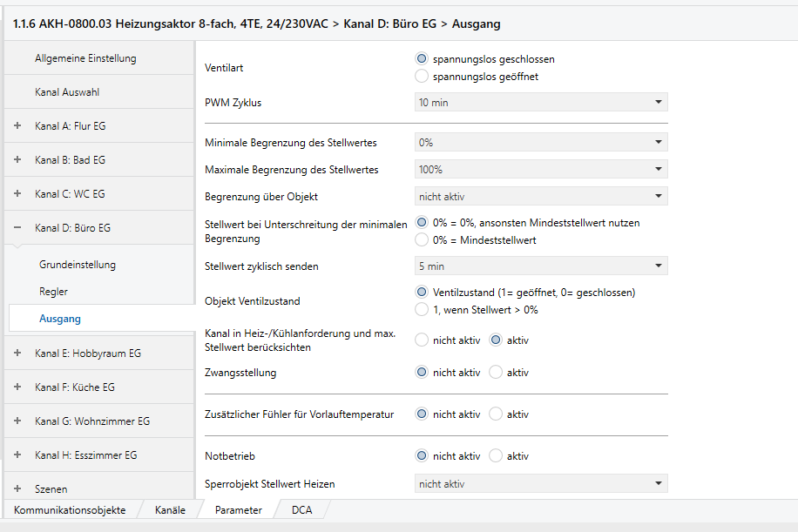Open Regler settings page

point(53,292)
